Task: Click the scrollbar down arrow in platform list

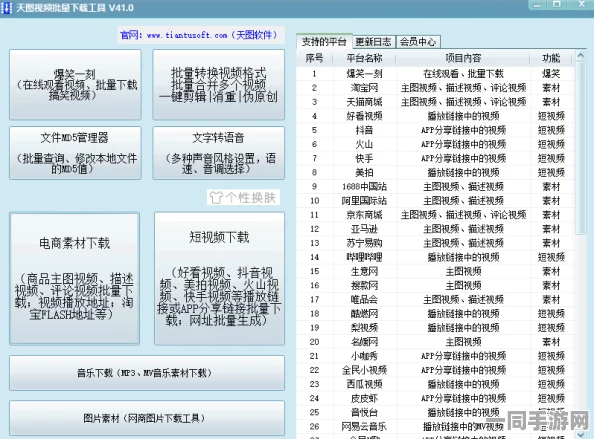Action: pos(580,434)
